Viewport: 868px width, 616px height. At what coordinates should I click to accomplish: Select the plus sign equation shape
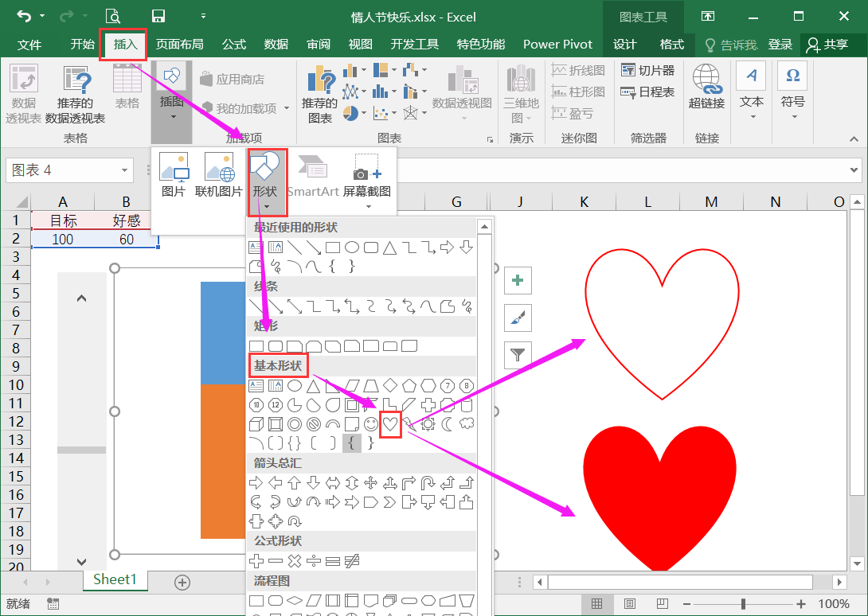[256, 560]
